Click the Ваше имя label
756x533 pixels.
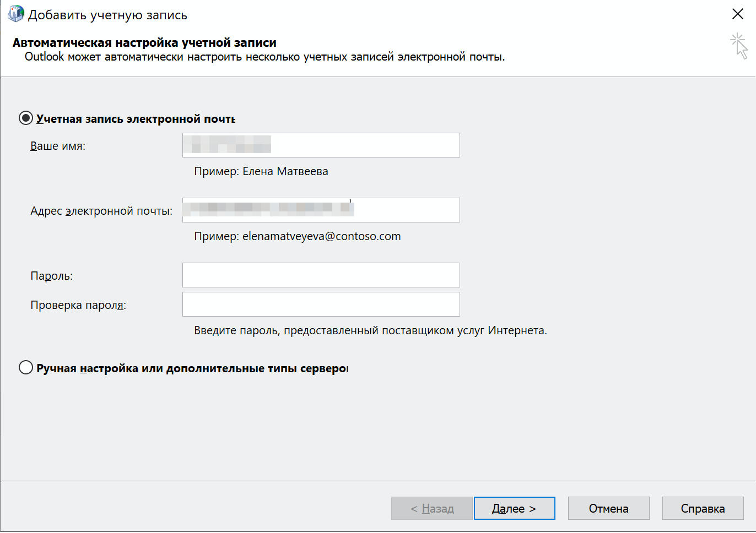point(58,146)
